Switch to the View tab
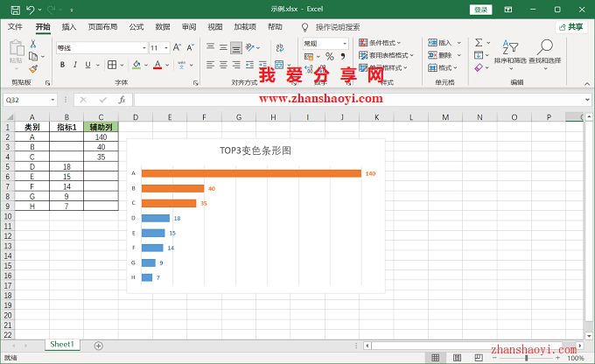Viewport: 595px width, 364px height. coord(214,27)
